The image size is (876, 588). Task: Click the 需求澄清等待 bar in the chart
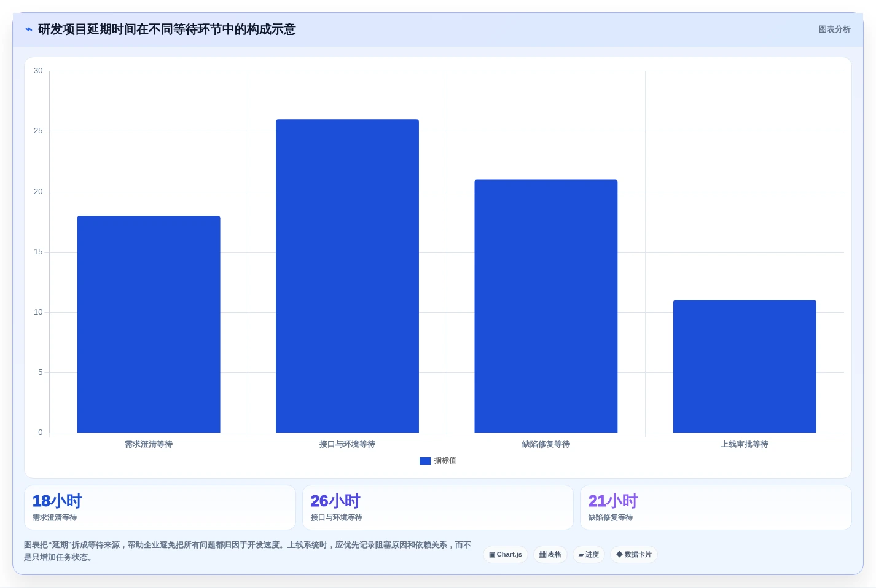click(x=149, y=324)
